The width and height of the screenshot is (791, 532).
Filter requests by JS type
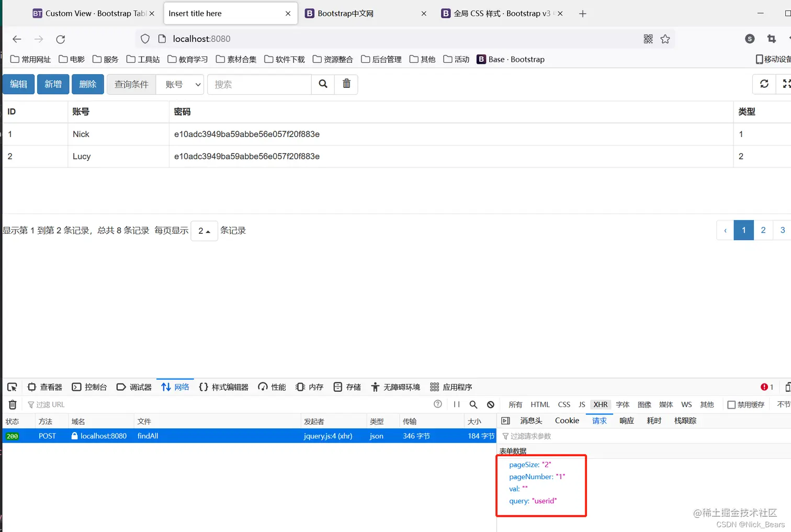point(582,404)
